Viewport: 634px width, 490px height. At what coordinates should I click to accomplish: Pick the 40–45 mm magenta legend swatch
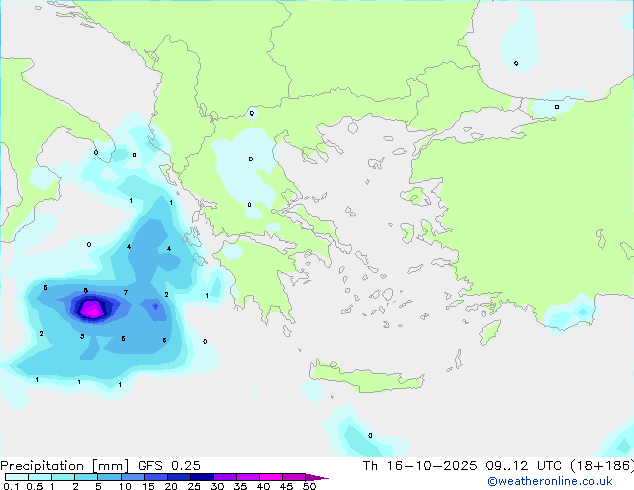271,477
